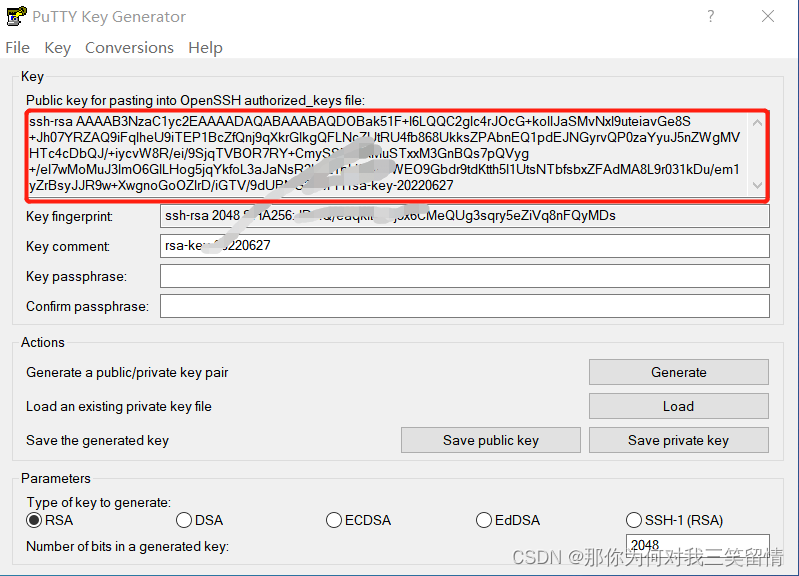This screenshot has width=799, height=576.
Task: Open the Conversions menu
Action: pyautogui.click(x=129, y=47)
